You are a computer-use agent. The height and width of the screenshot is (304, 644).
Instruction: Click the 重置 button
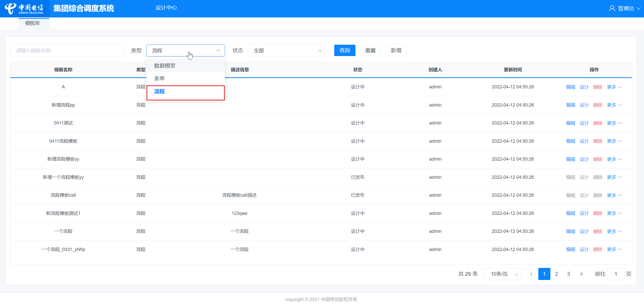370,50
